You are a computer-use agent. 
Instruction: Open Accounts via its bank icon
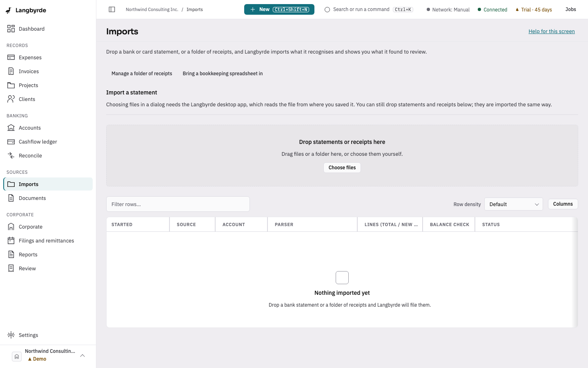tap(11, 128)
